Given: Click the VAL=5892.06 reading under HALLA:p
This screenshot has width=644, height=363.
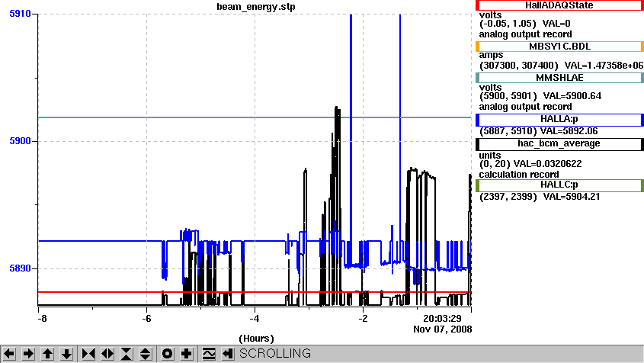Looking at the screenshot, I should click(569, 131).
